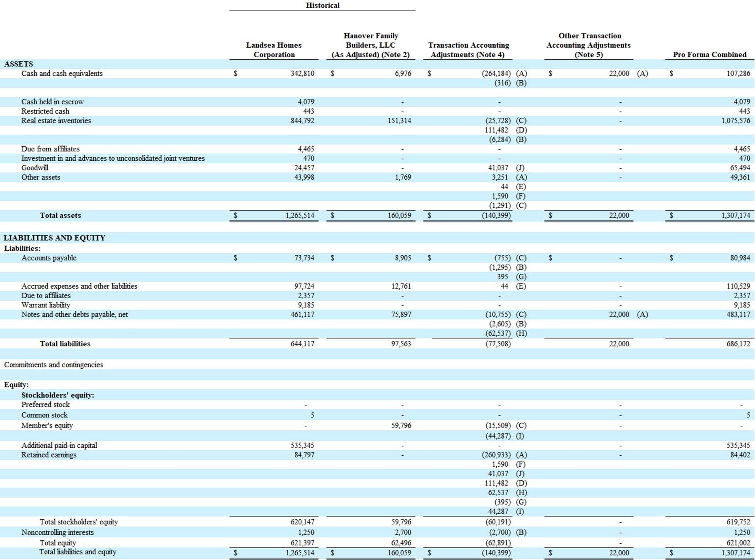Click the "ASSETS" section heading
Image resolution: width=755 pixels, height=560 pixels.
coord(19,64)
